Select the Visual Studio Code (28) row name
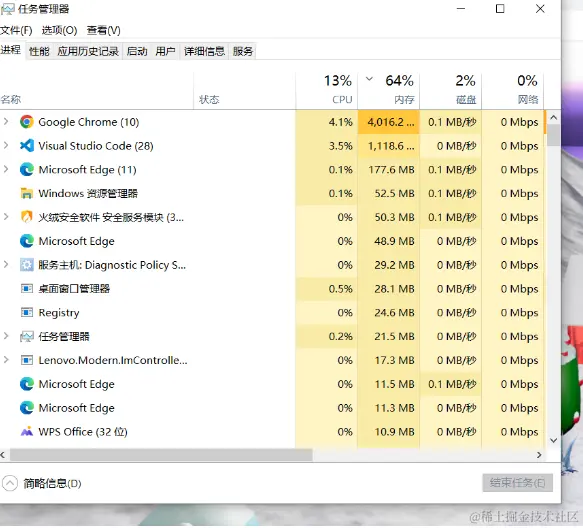 [96, 146]
